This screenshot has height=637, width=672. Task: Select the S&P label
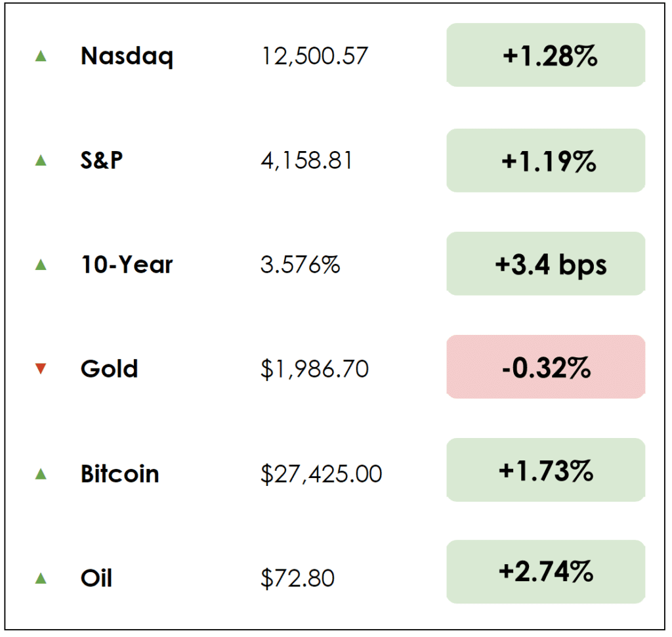coord(102,160)
